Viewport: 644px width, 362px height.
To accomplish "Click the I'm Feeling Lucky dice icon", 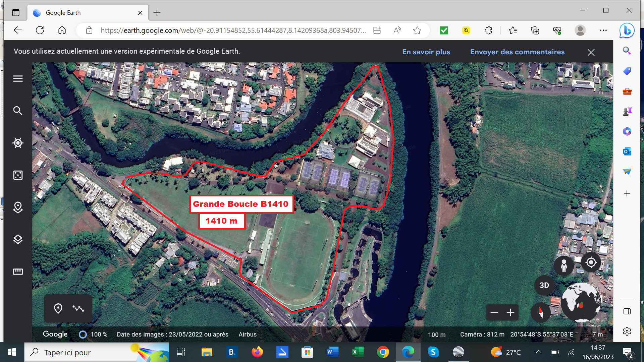I will [18, 175].
